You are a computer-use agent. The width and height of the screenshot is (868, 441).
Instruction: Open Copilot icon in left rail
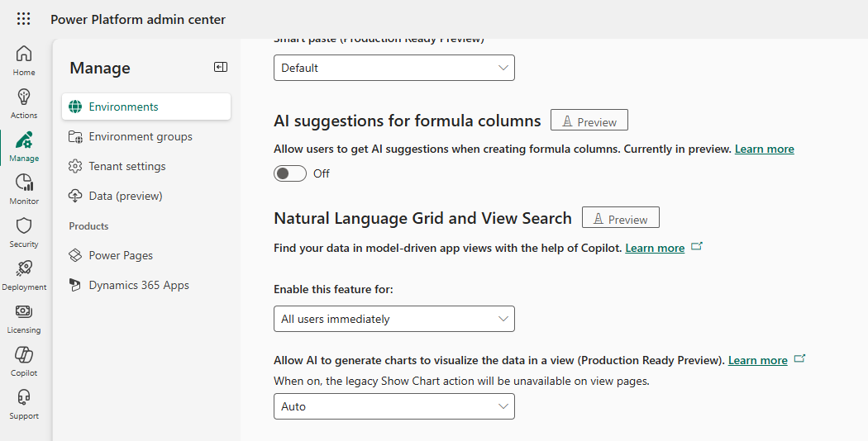click(24, 361)
